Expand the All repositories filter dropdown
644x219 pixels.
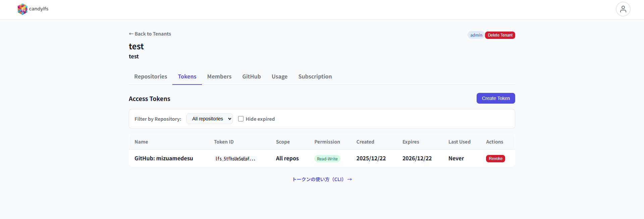click(210, 119)
